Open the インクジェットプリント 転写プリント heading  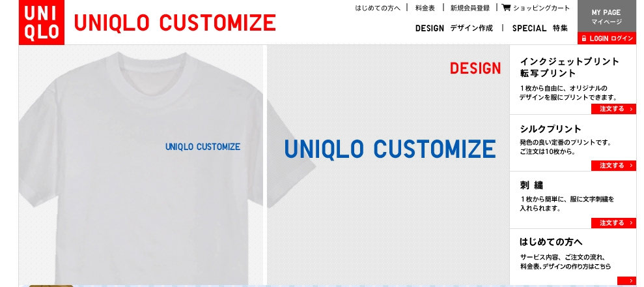tap(569, 67)
